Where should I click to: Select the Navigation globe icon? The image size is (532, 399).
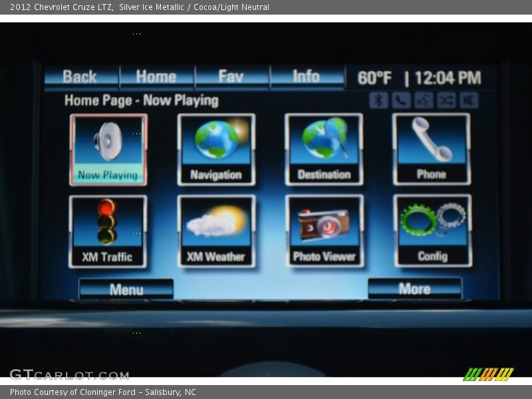(x=216, y=148)
